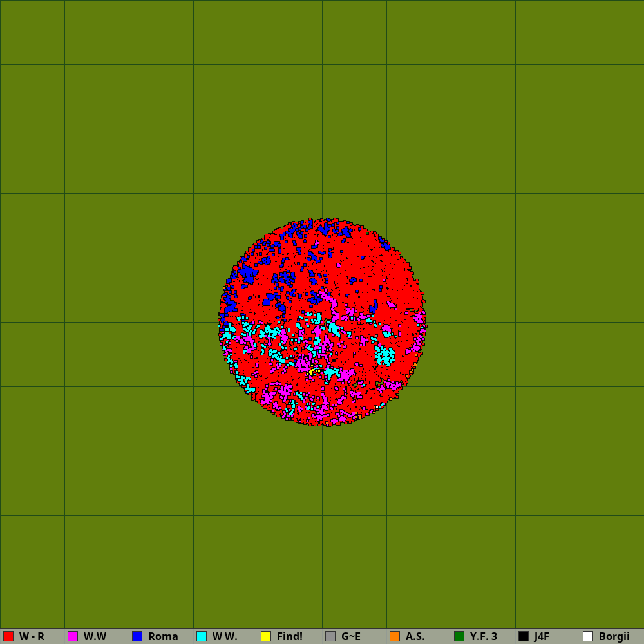Click the gray G~E legend swatch

[x=330, y=636]
